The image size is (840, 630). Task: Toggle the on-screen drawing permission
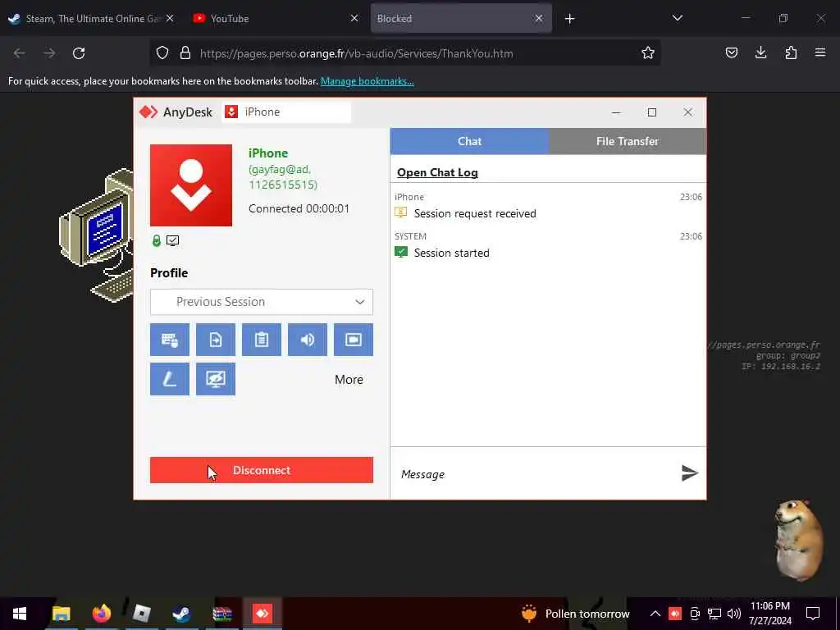click(169, 379)
